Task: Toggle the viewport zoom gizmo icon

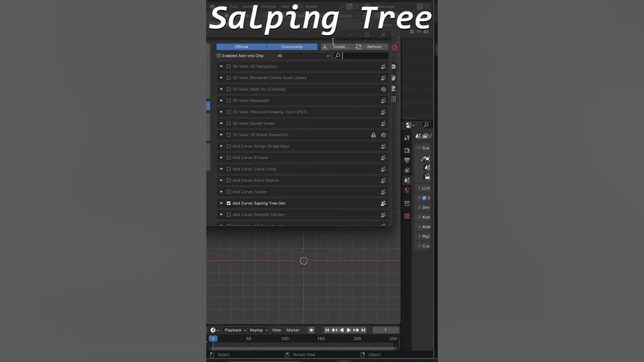Action: click(393, 66)
